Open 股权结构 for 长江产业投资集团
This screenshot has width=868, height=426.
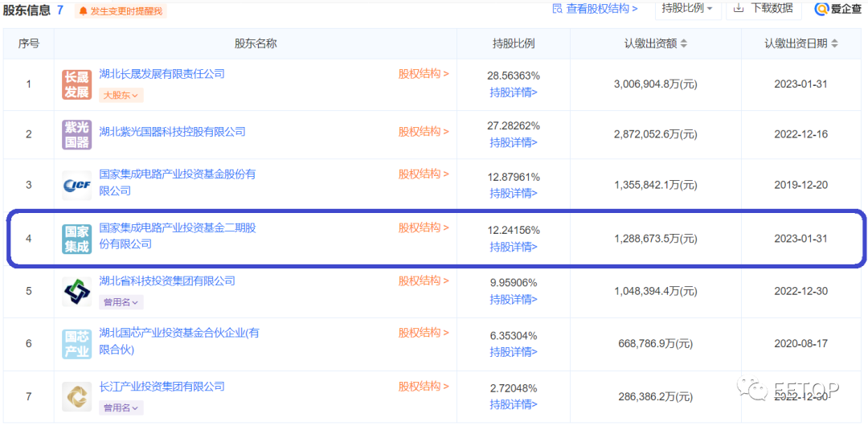(x=424, y=386)
